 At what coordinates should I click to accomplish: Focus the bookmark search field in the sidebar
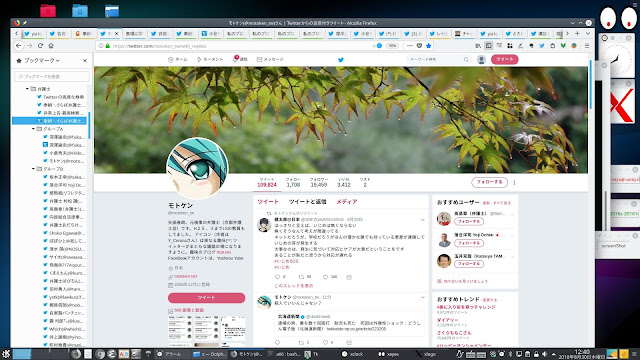click(x=52, y=76)
